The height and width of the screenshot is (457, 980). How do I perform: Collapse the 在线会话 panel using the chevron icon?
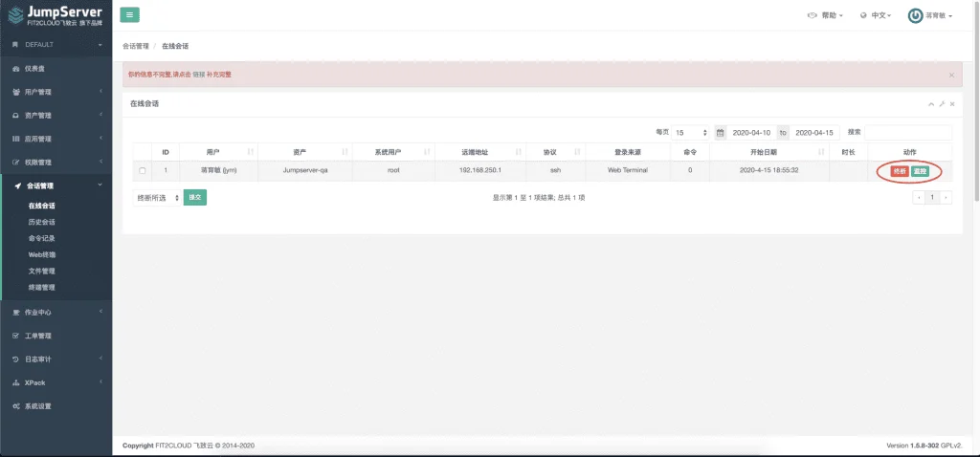pyautogui.click(x=931, y=104)
